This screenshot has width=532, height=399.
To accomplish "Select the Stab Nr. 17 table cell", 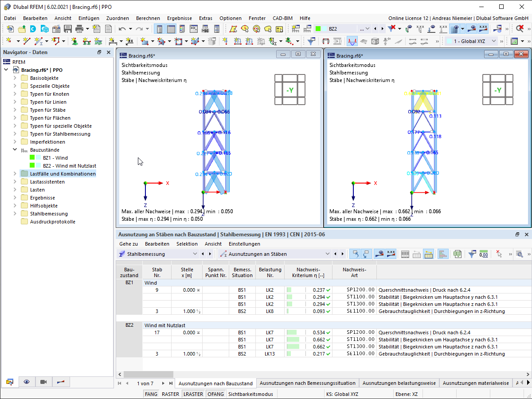I will pos(157,332).
